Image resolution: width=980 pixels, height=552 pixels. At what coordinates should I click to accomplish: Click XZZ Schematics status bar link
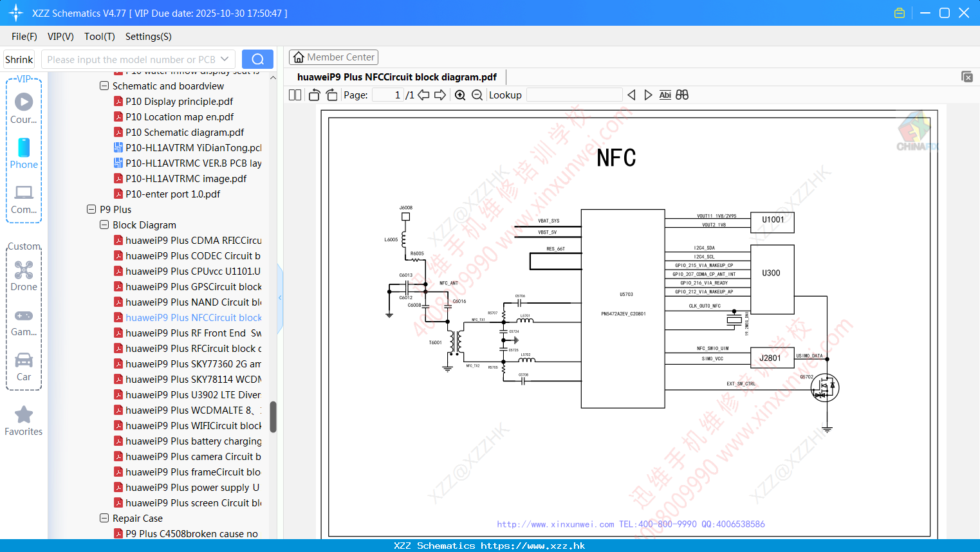pos(490,546)
